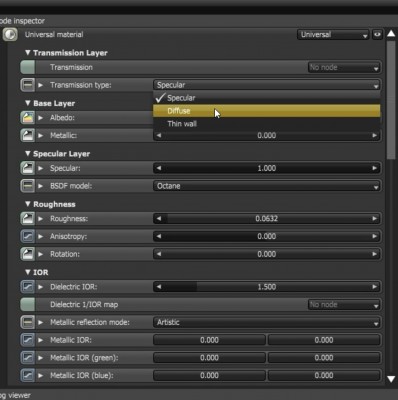Click the Transmission type enum icon
This screenshot has width=398, height=400.
(x=28, y=85)
